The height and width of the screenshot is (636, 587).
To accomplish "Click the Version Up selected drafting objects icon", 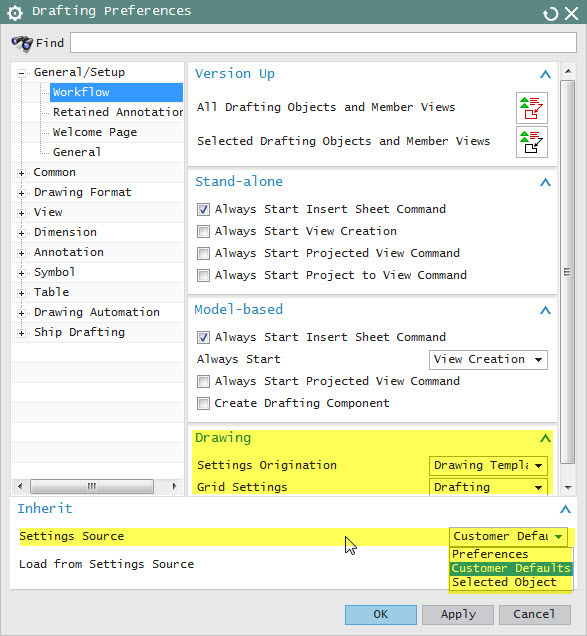I will 532,142.
